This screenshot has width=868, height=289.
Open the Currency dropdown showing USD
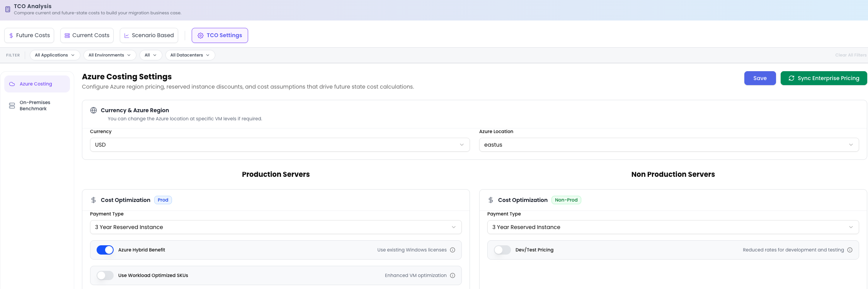[280, 145]
